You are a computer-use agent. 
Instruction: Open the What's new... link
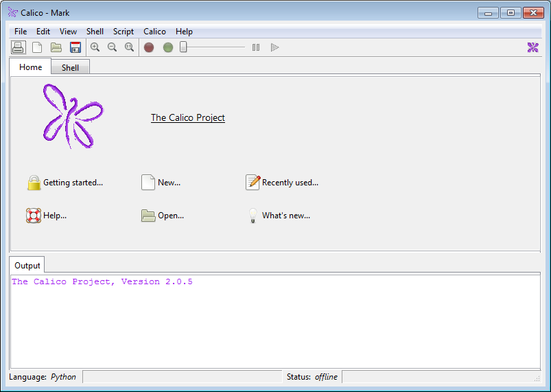pyautogui.click(x=286, y=216)
